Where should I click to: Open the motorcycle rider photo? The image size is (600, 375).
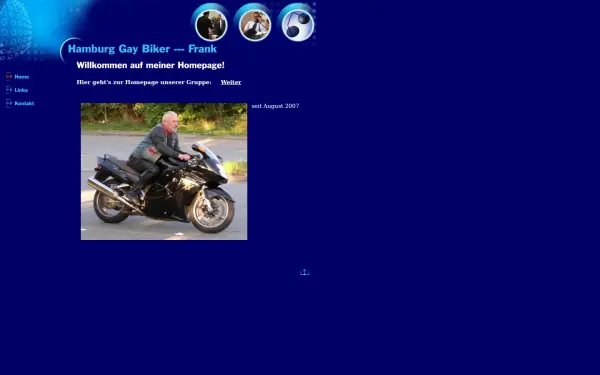(164, 171)
